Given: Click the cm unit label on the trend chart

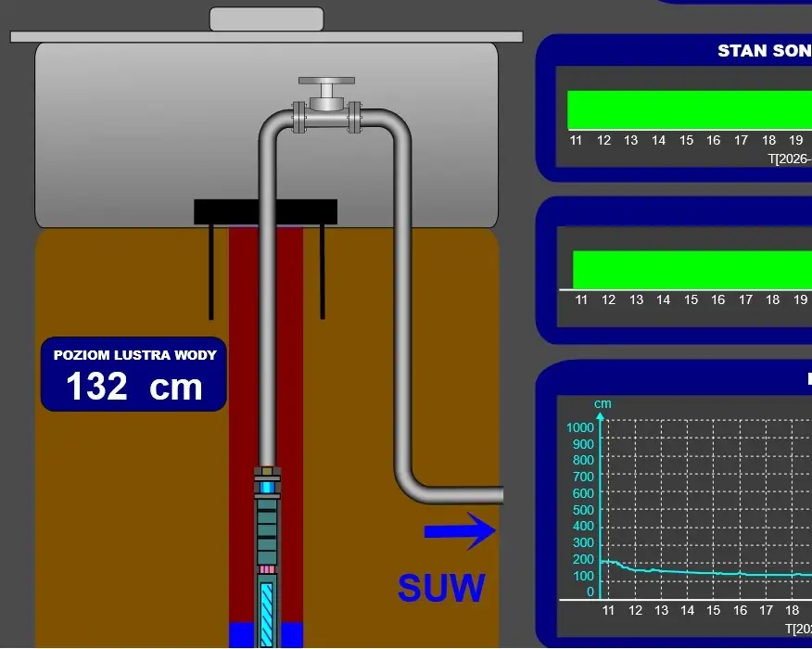Looking at the screenshot, I should click(x=603, y=403).
